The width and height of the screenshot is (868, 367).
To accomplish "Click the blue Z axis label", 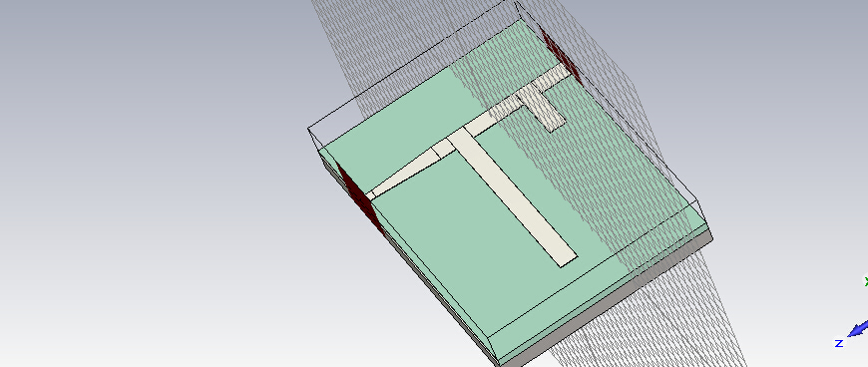I will coord(839,344).
